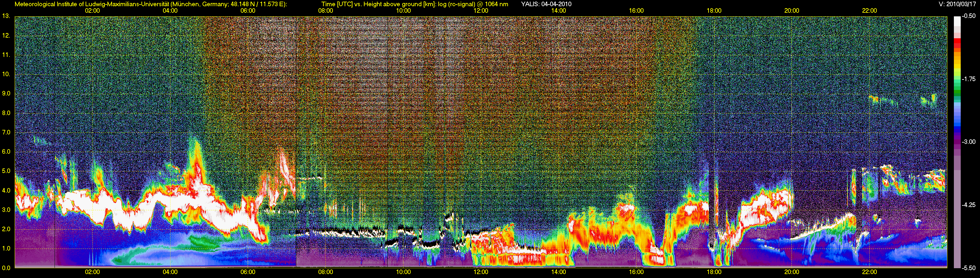Click the 02:00 label on the bottom time axis

92,272
